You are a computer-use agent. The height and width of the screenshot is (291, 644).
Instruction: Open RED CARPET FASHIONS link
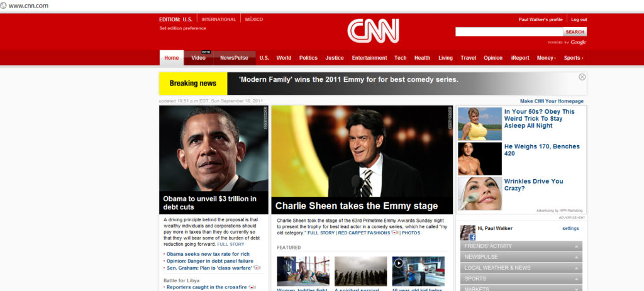(x=364, y=233)
